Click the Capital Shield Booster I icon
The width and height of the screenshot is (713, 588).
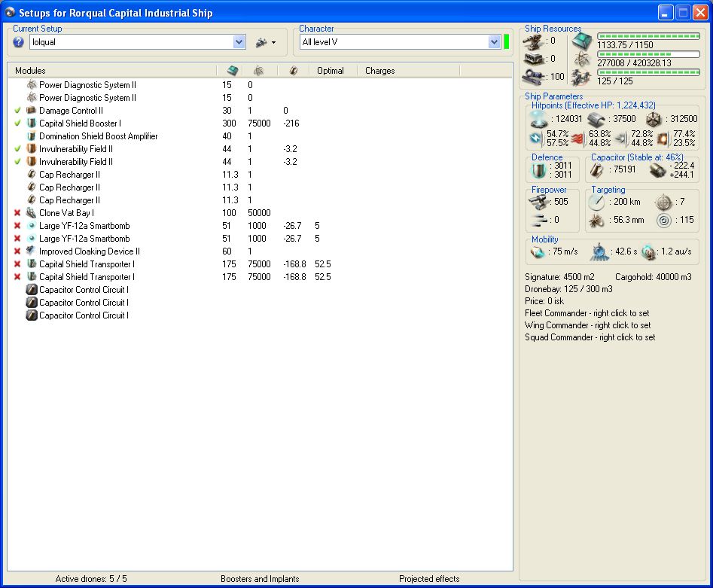32,123
